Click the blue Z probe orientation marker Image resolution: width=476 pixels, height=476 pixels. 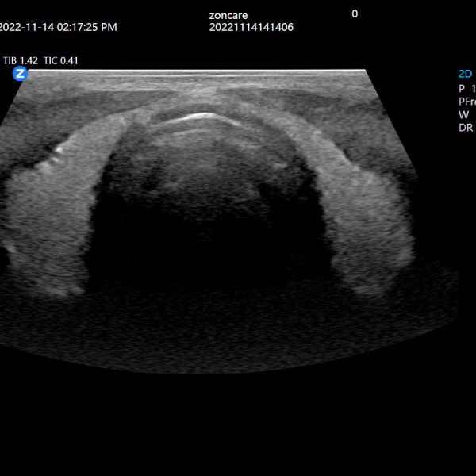(x=21, y=74)
